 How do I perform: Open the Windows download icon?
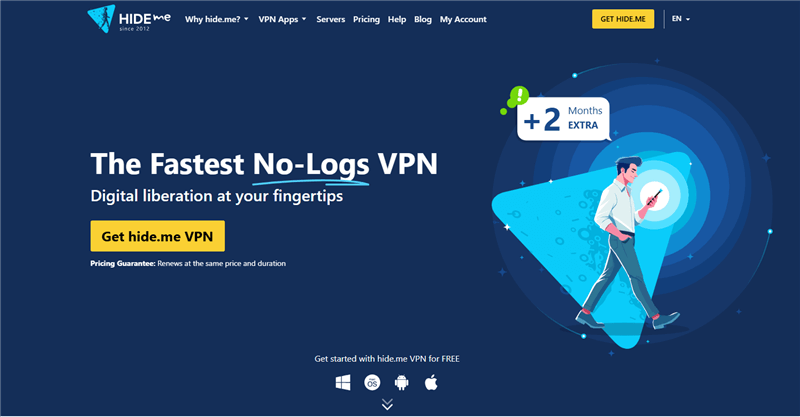point(343,382)
